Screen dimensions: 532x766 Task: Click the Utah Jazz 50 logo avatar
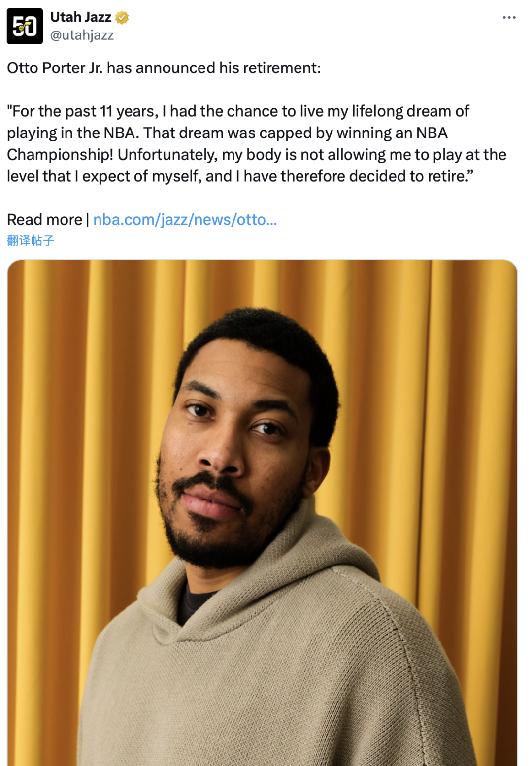(25, 26)
